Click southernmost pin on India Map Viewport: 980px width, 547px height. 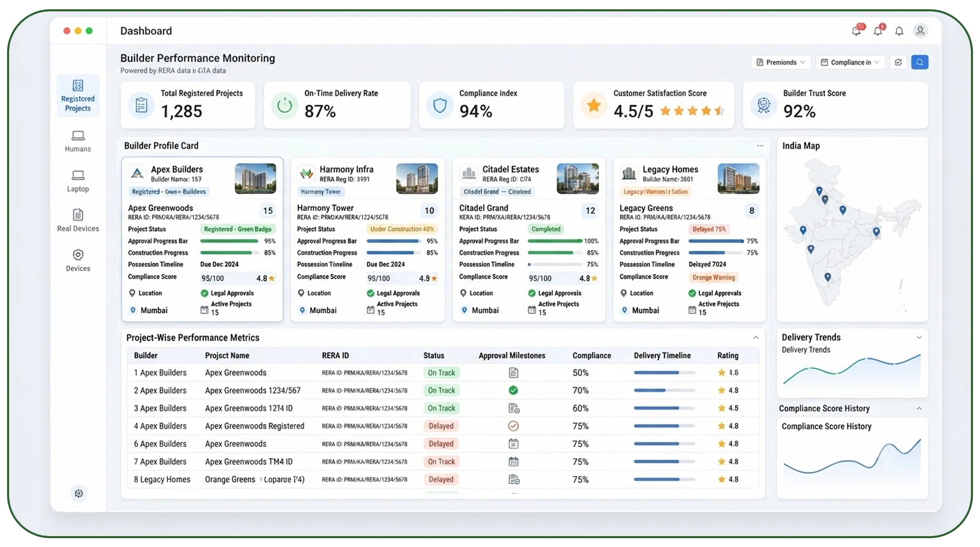[x=827, y=277]
